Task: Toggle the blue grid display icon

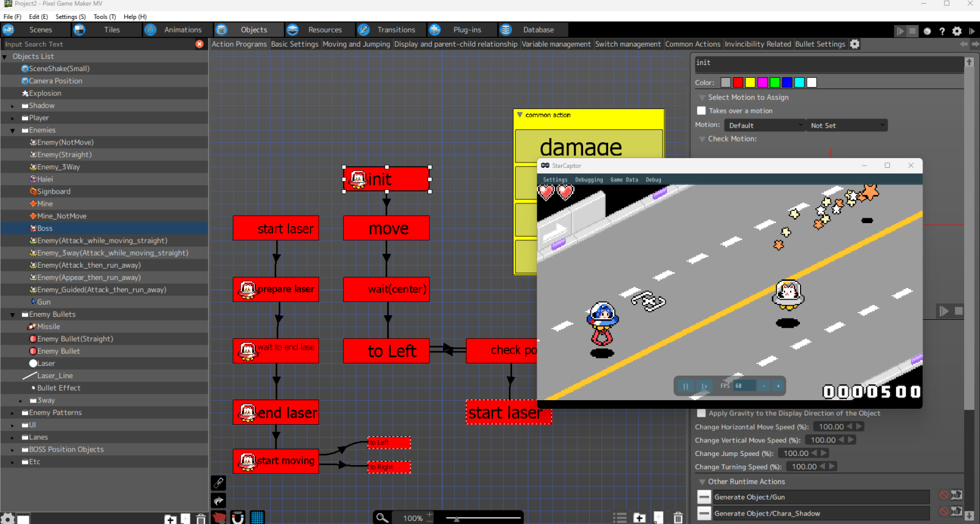Action: point(257,518)
